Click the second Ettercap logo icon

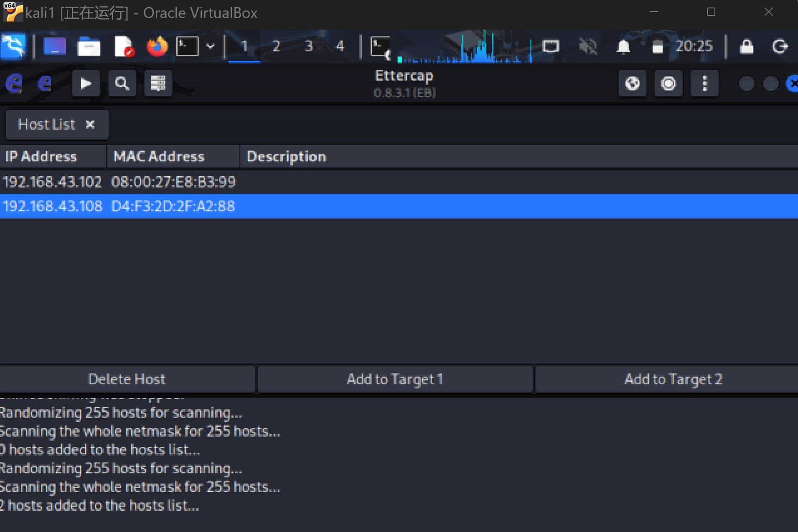coord(45,84)
